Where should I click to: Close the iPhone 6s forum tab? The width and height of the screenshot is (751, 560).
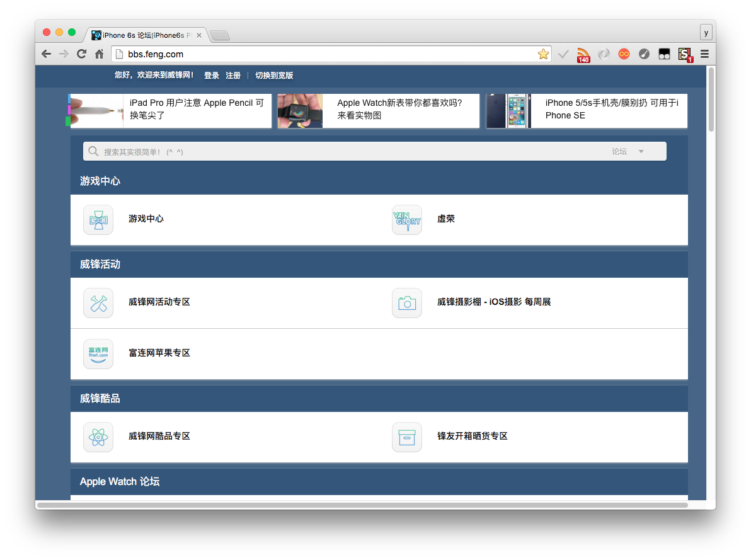click(199, 35)
